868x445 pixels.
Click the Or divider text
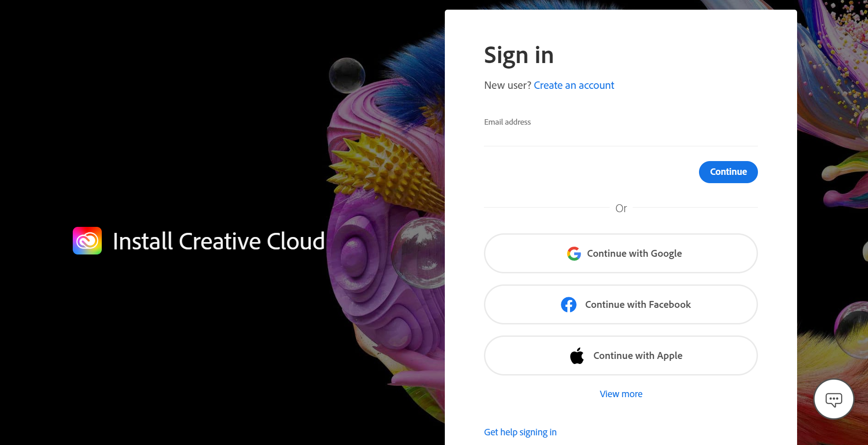click(621, 208)
